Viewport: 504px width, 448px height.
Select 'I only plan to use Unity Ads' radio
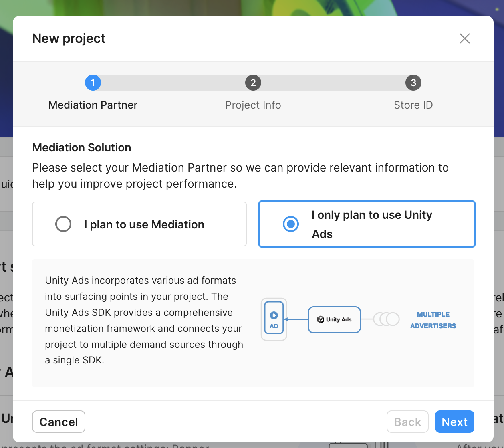point(291,224)
